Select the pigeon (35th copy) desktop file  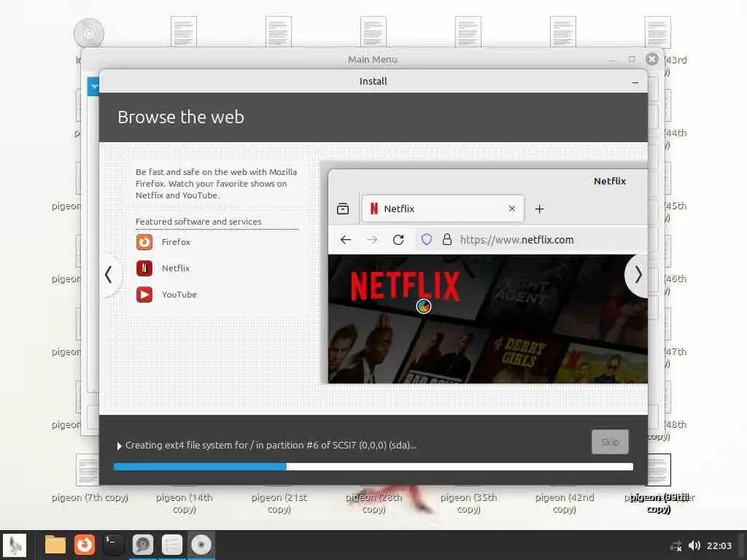(469, 503)
